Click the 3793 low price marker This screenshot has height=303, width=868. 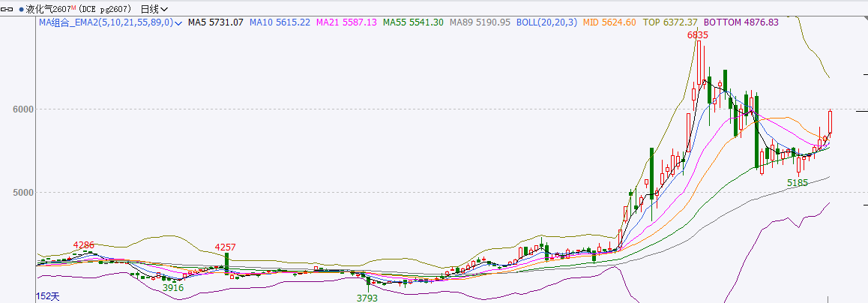point(367,298)
